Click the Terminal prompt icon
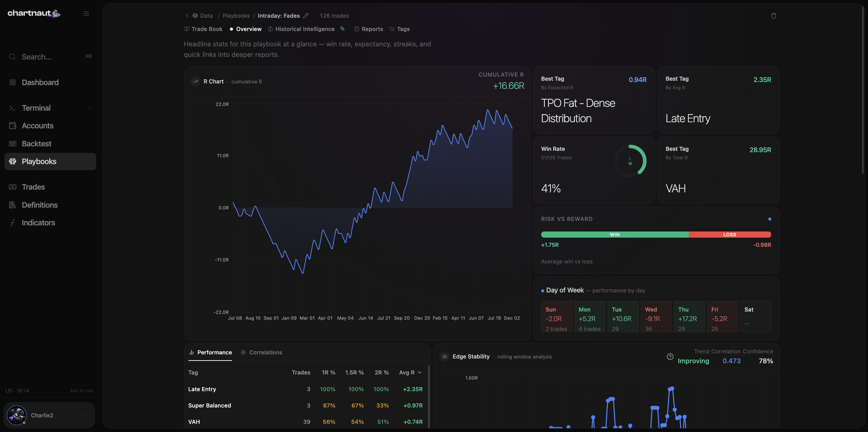 coord(13,108)
